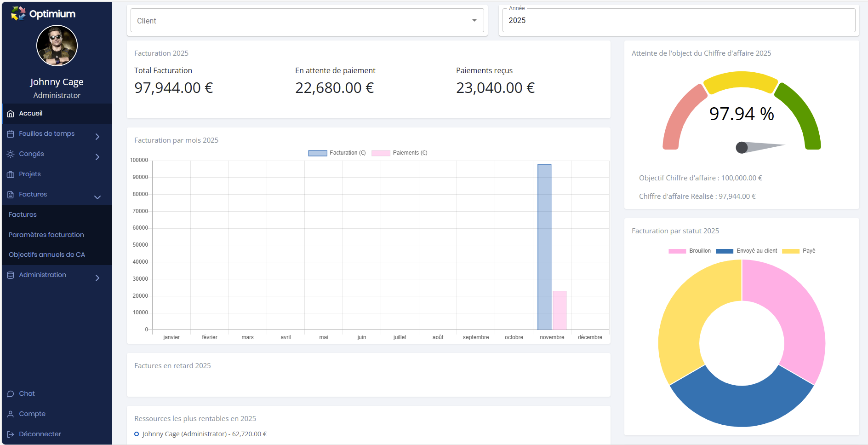Click the Chat bubble icon

(x=11, y=394)
